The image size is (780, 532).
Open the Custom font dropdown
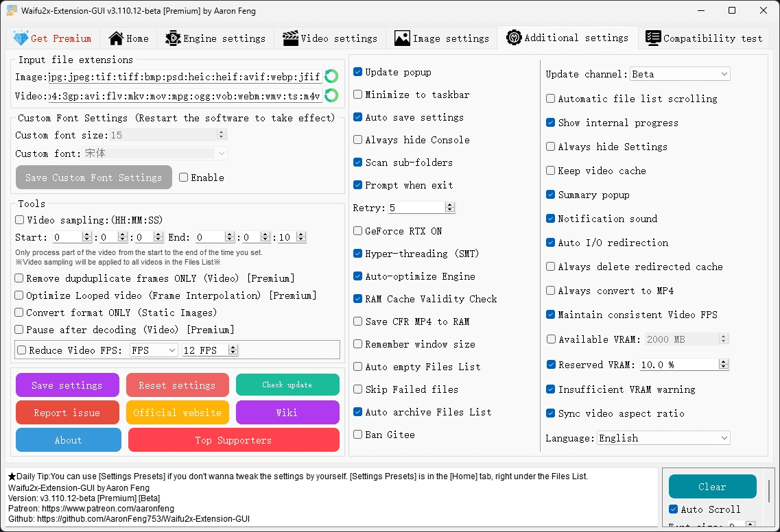(x=155, y=153)
